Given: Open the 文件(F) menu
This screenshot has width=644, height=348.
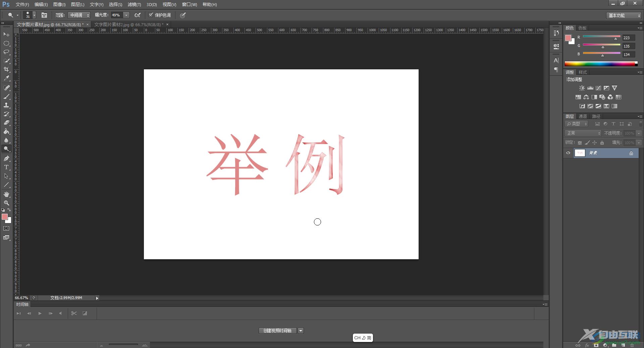Looking at the screenshot, I should click(x=22, y=4).
